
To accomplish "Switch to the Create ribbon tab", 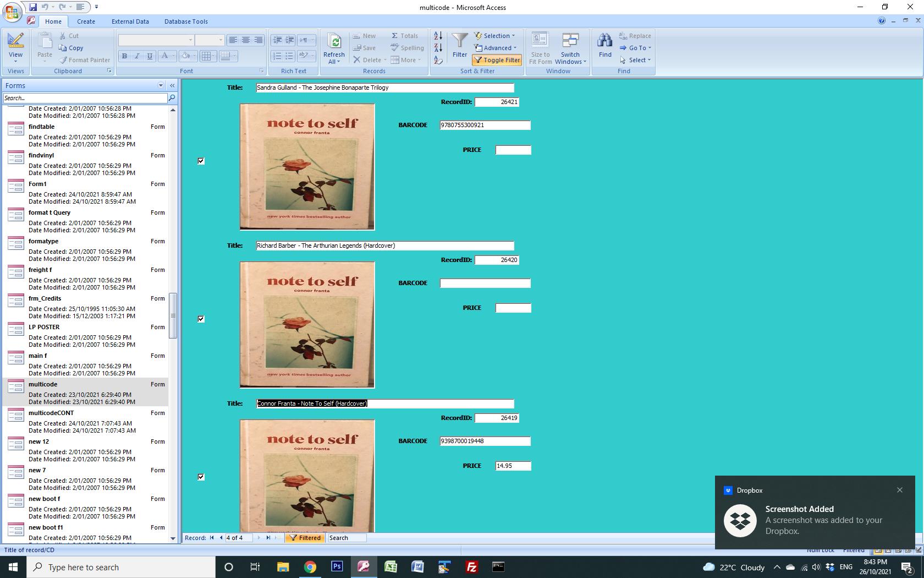I will click(86, 21).
